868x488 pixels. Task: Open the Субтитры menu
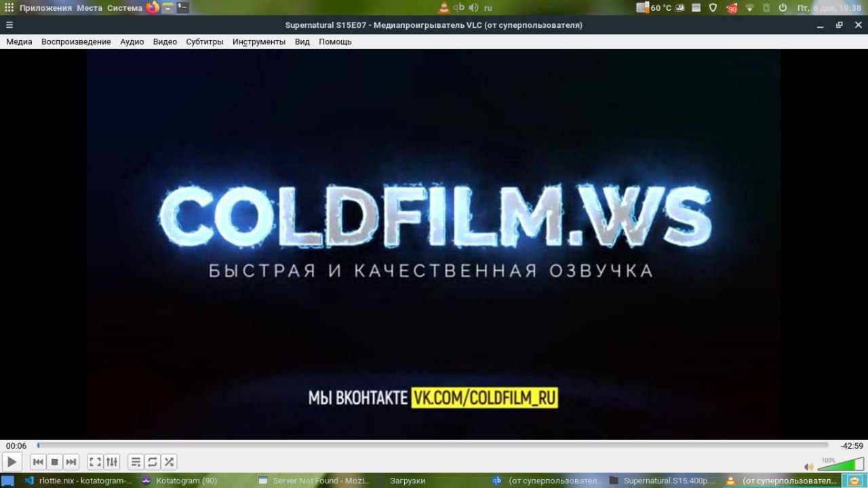point(205,41)
